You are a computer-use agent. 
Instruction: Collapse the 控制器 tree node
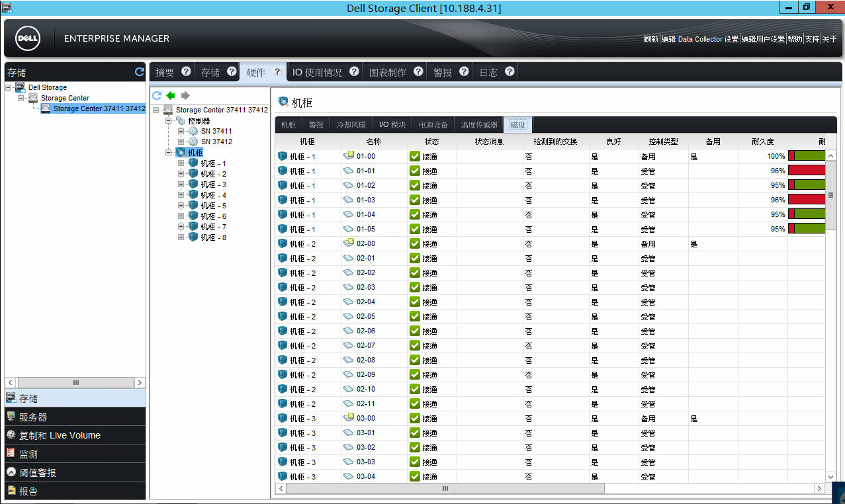click(x=169, y=120)
